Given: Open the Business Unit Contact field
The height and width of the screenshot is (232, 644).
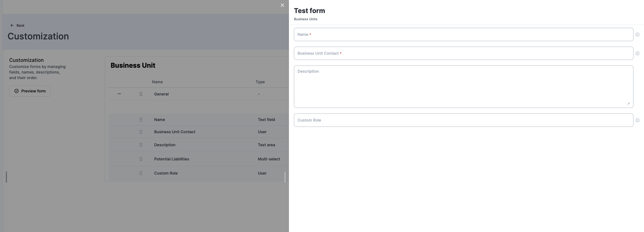Looking at the screenshot, I should pyautogui.click(x=463, y=53).
